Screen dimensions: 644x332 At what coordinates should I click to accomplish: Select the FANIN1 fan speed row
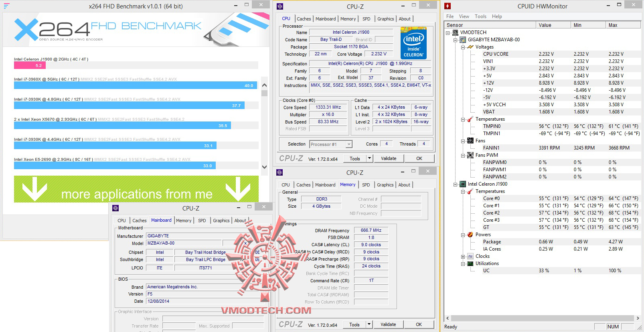(562, 148)
